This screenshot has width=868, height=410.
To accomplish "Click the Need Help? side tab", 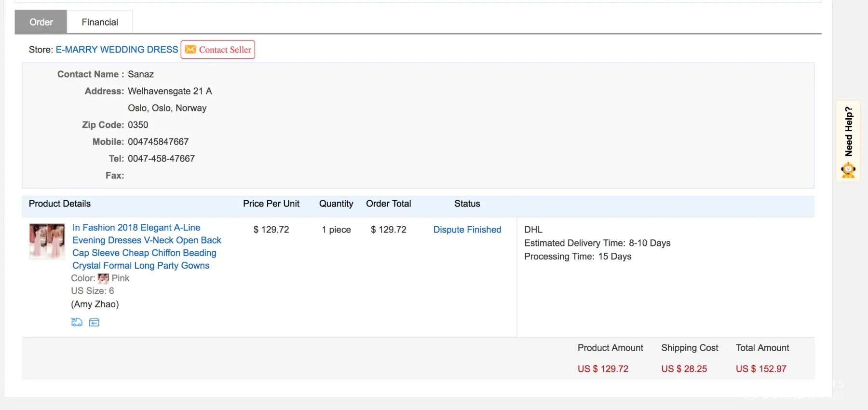I will click(849, 132).
